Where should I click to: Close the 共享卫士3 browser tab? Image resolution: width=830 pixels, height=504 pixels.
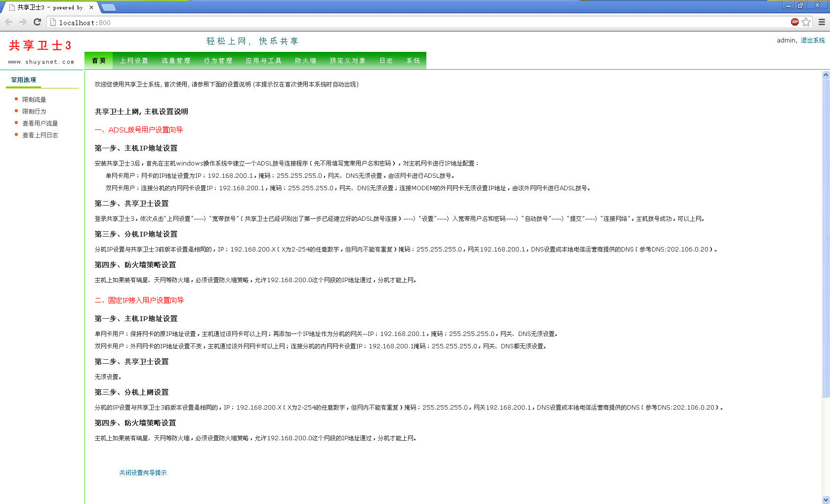click(x=91, y=7)
